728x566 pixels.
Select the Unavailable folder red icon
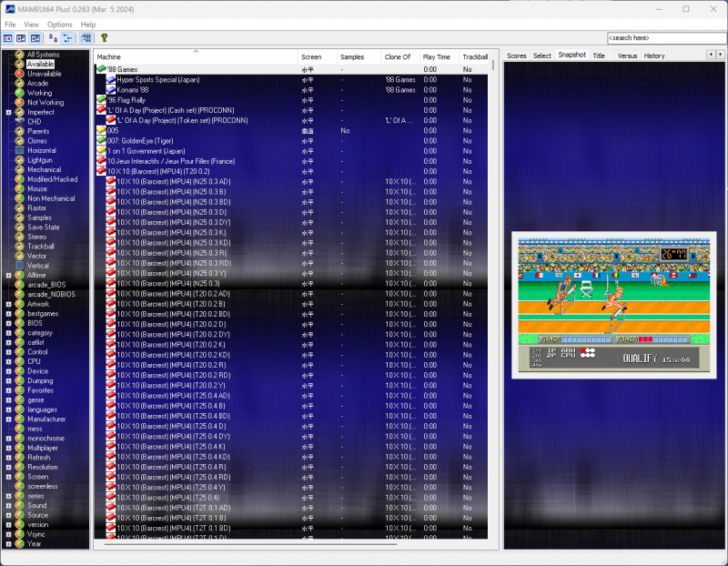point(19,74)
